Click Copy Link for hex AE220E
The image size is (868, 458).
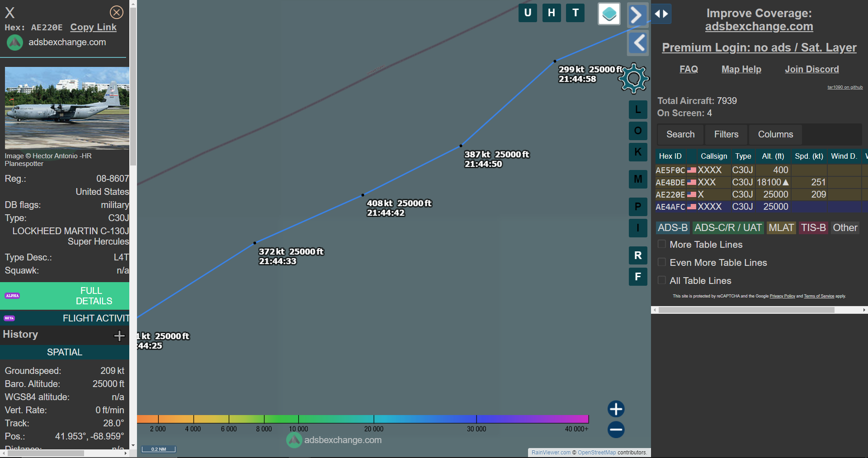[x=93, y=27]
